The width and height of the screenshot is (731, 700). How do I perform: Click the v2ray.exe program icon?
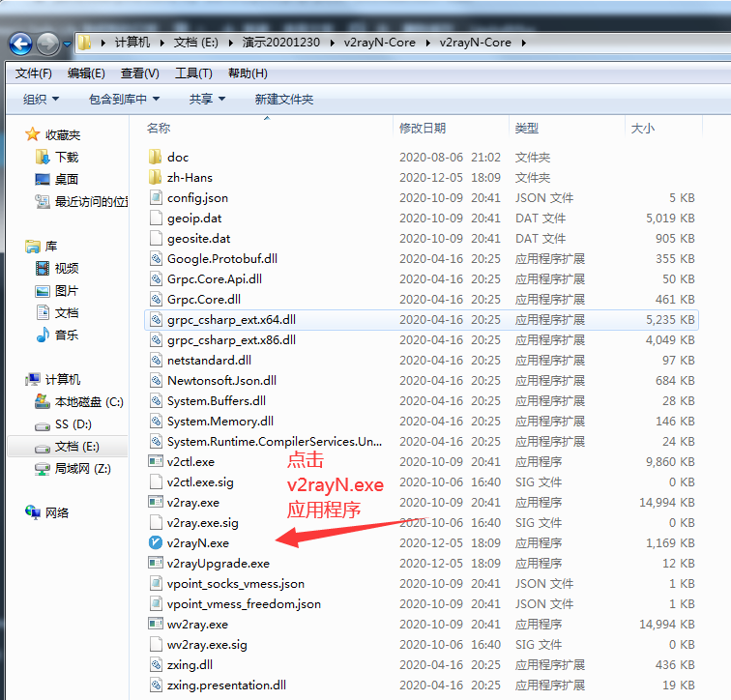point(156,502)
